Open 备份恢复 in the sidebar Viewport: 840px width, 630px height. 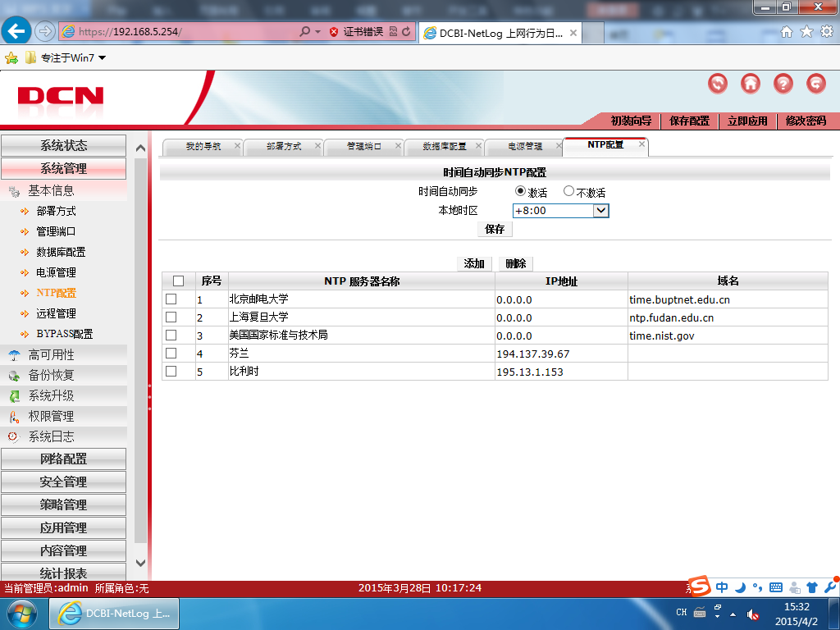(x=63, y=375)
